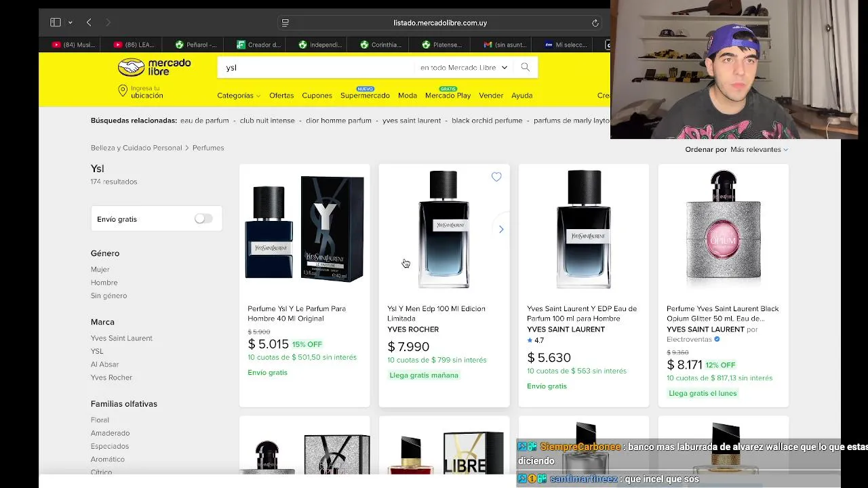Filter by 'Sin género'

tap(108, 296)
